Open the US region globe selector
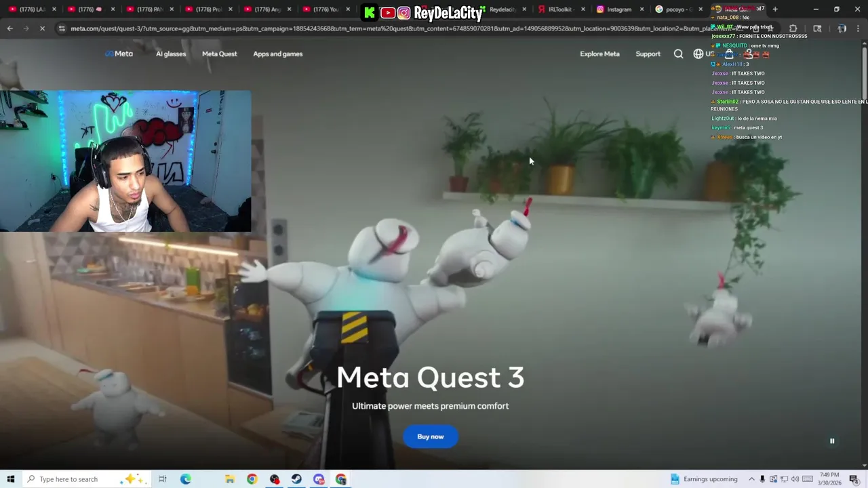868x488 pixels. (x=703, y=54)
